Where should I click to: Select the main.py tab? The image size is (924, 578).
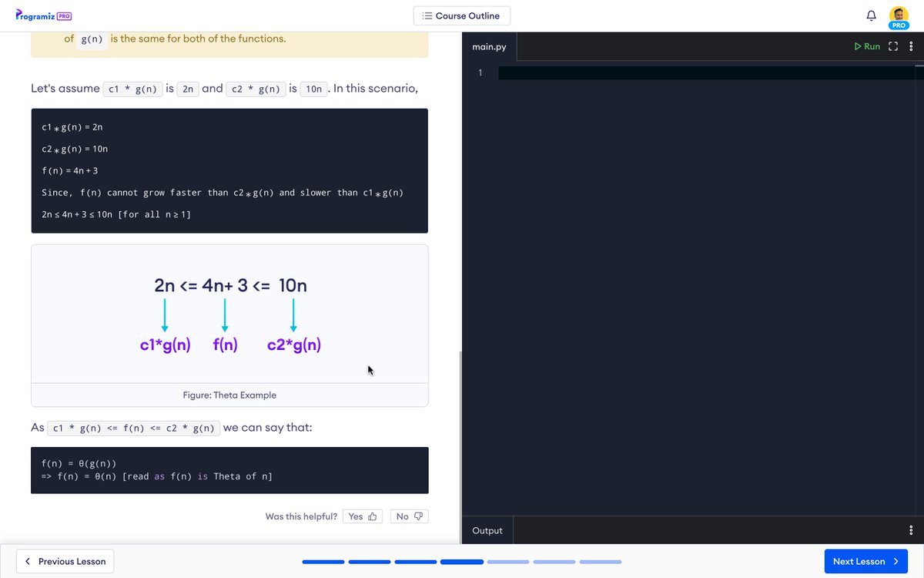(490, 47)
